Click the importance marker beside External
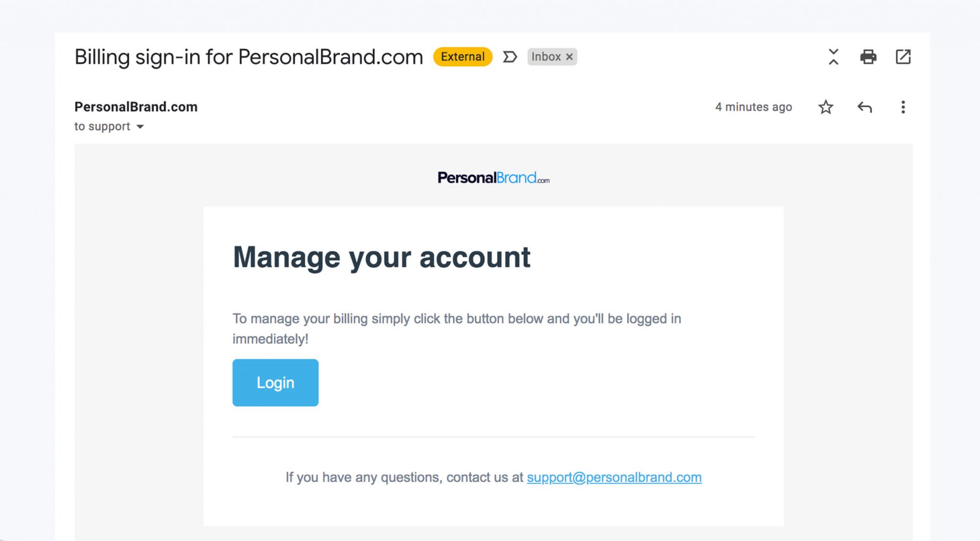980x541 pixels. (x=510, y=57)
